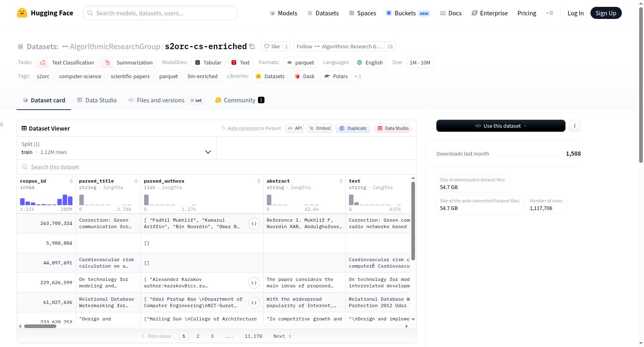
Task: Open Data Studio button in viewer header
Action: click(x=393, y=128)
